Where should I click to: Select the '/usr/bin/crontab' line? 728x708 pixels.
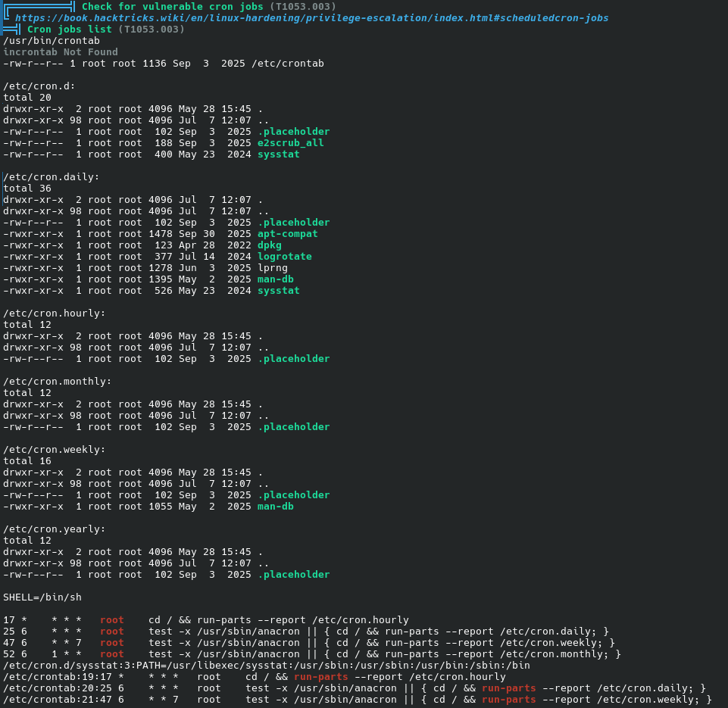52,41
